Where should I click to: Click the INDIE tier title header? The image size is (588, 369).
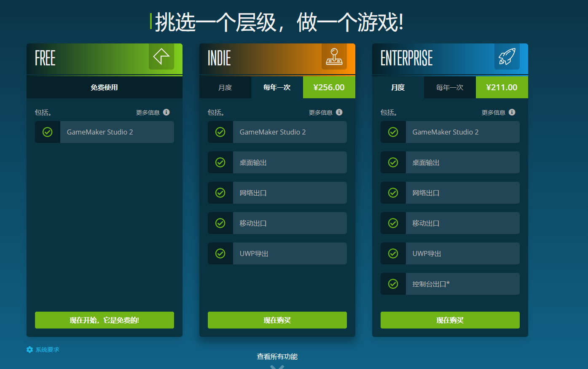click(219, 58)
